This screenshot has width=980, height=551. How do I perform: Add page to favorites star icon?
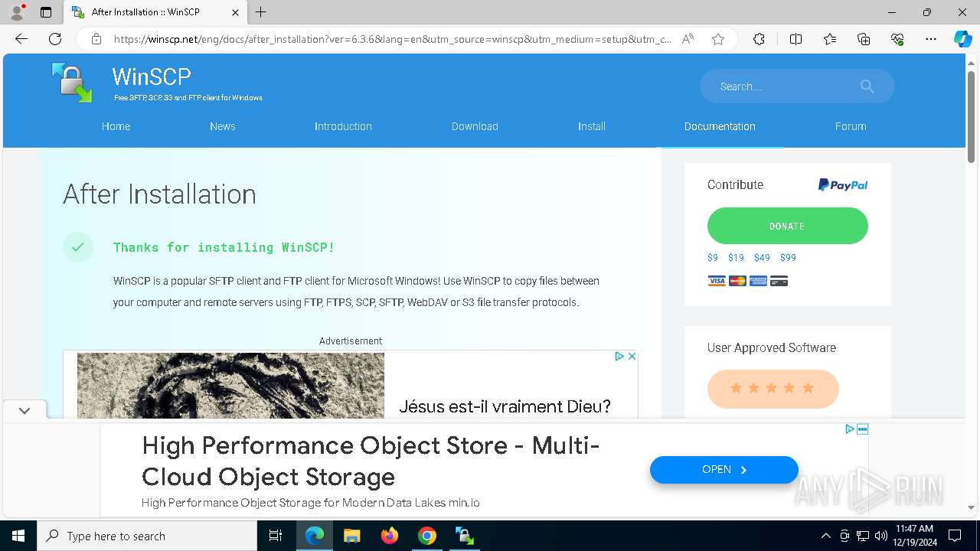click(x=718, y=39)
